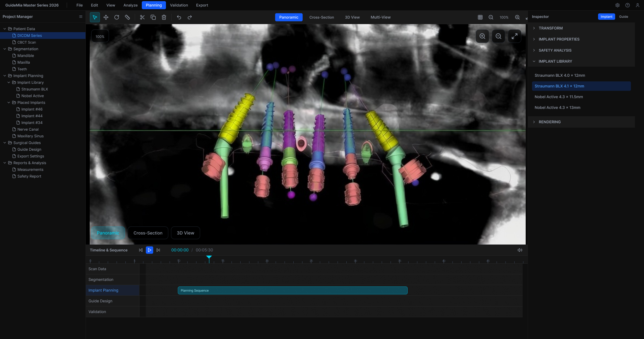The image size is (644, 339).
Task: Select the ruler measurement tool
Action: pyautogui.click(x=127, y=17)
